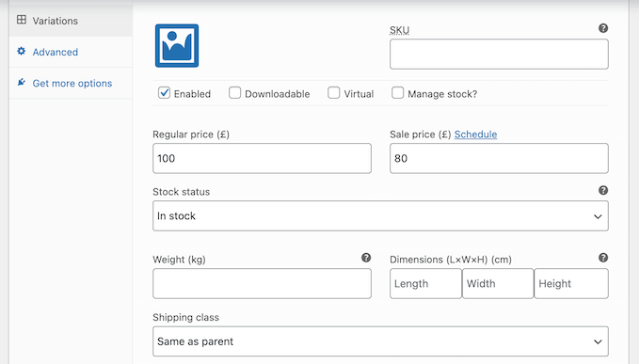Click the Get more options plugin icon

[22, 83]
